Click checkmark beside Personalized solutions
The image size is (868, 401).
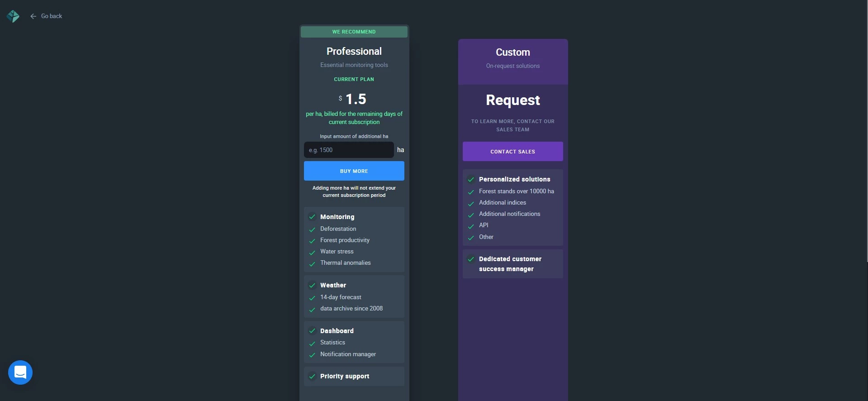(x=471, y=179)
